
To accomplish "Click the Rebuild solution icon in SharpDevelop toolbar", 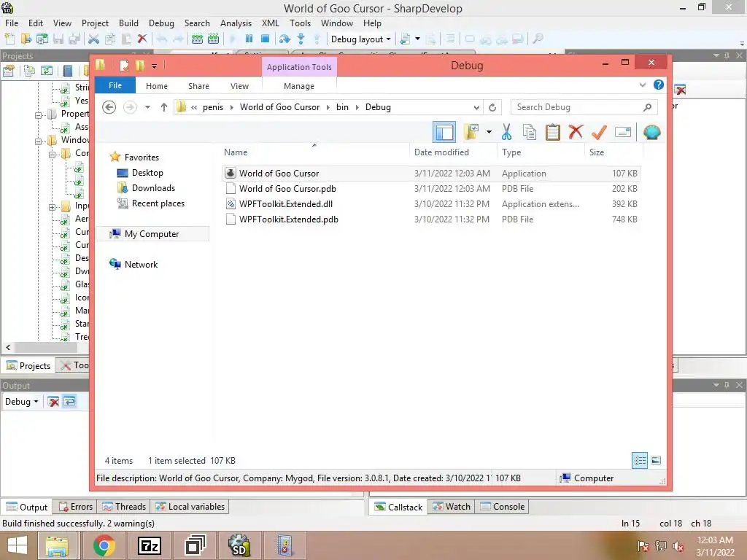I will tap(214, 39).
